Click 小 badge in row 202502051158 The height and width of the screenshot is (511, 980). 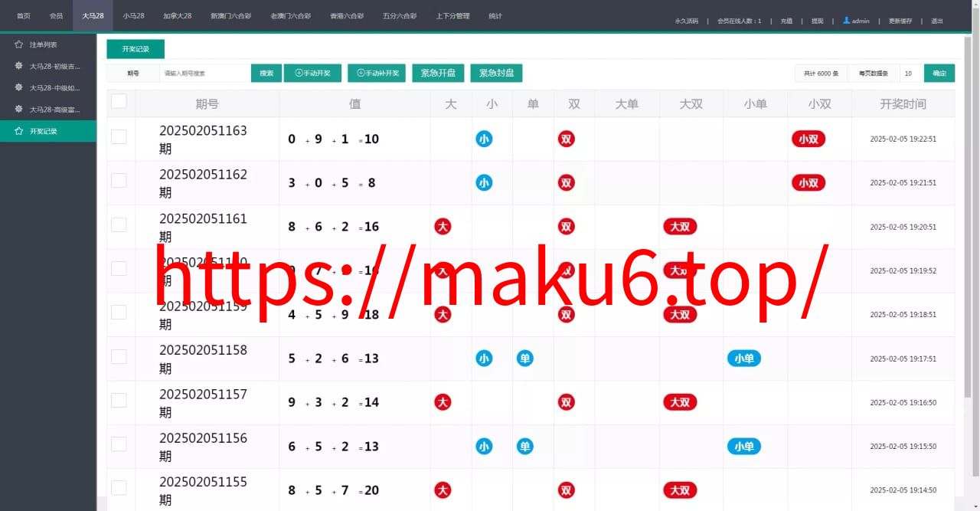click(x=484, y=358)
